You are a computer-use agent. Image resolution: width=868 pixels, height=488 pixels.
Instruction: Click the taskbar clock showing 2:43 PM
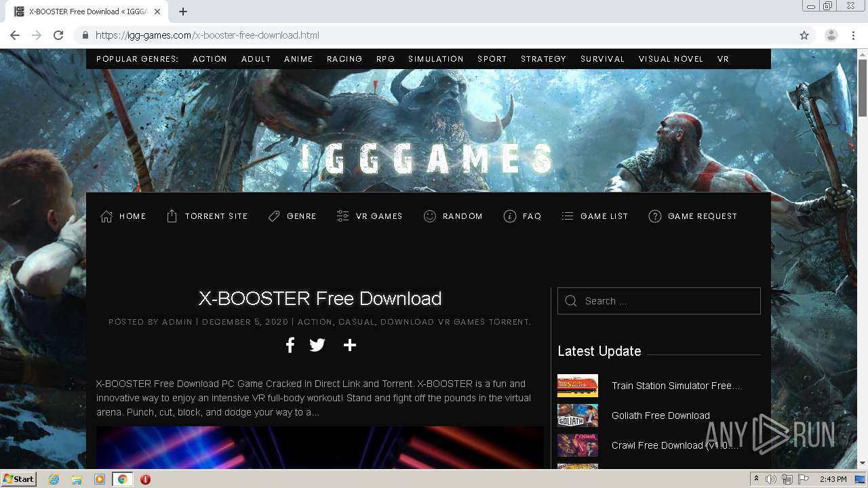pyautogui.click(x=833, y=479)
